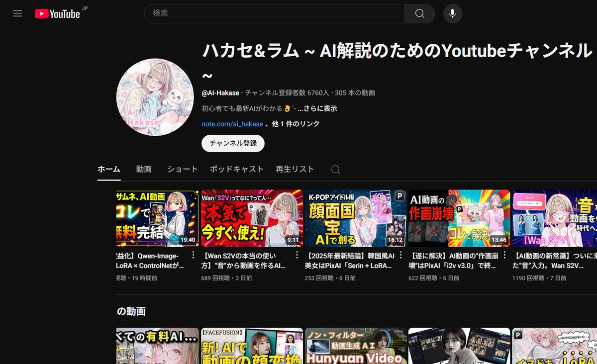The width and height of the screenshot is (597, 364).
Task: Switch to the 動画 tab
Action: [144, 169]
